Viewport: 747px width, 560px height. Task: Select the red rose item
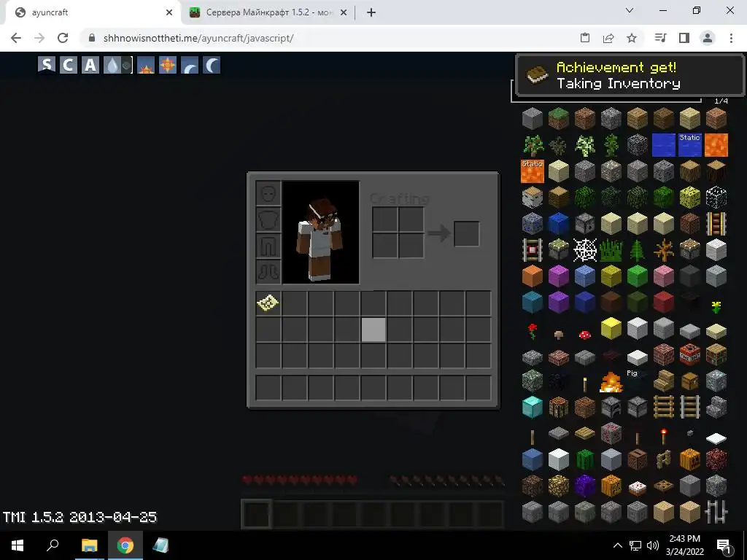coord(532,331)
